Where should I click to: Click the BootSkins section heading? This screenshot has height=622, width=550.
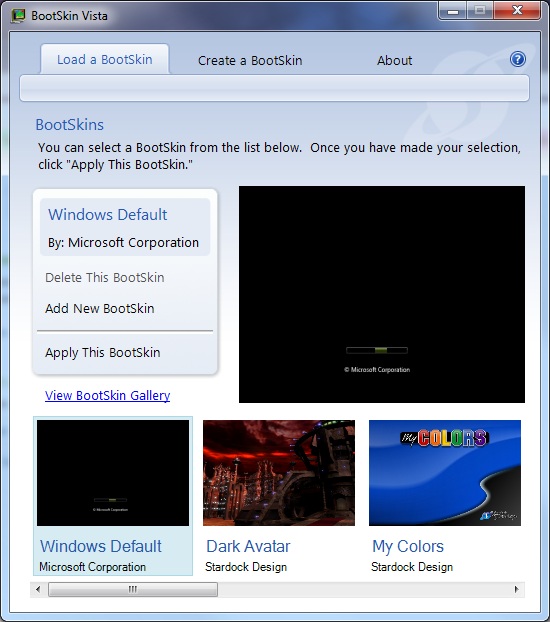[x=70, y=125]
